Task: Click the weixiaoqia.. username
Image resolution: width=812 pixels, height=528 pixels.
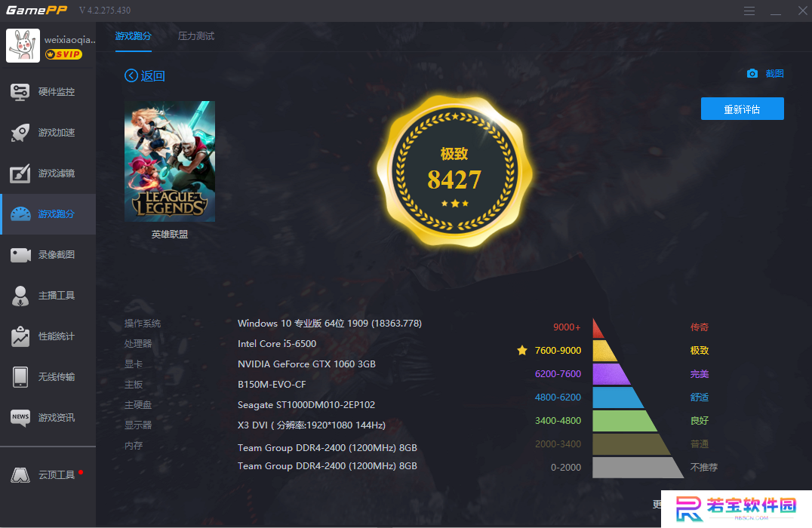Action: pyautogui.click(x=70, y=40)
